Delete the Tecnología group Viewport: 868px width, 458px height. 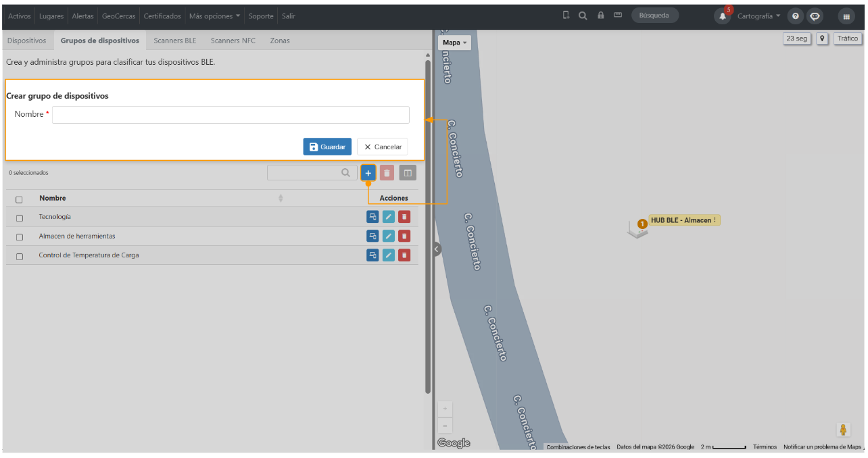(404, 217)
